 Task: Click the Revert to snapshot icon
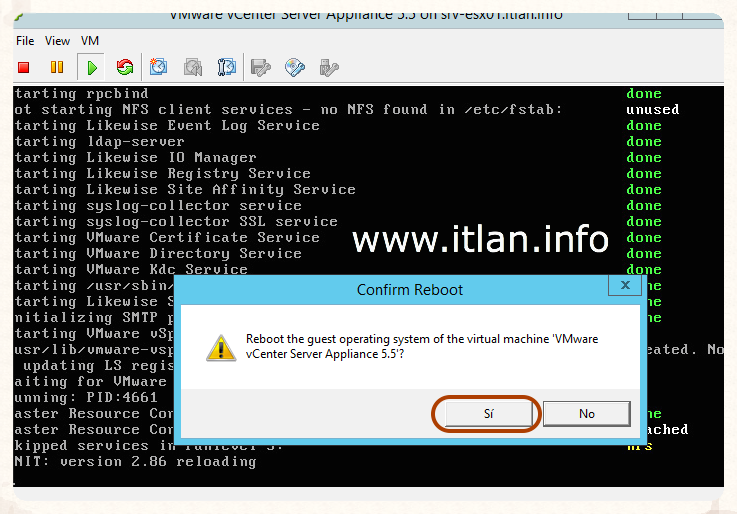pos(193,68)
